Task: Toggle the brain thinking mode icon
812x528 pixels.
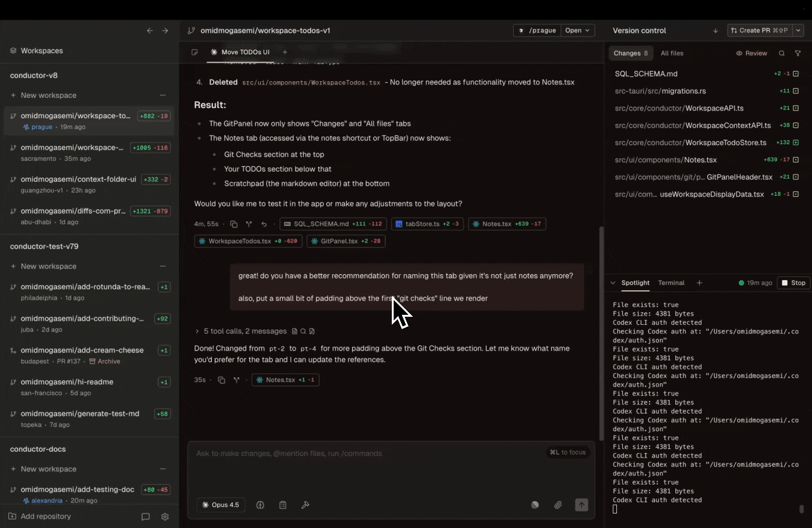Action: tap(260, 505)
